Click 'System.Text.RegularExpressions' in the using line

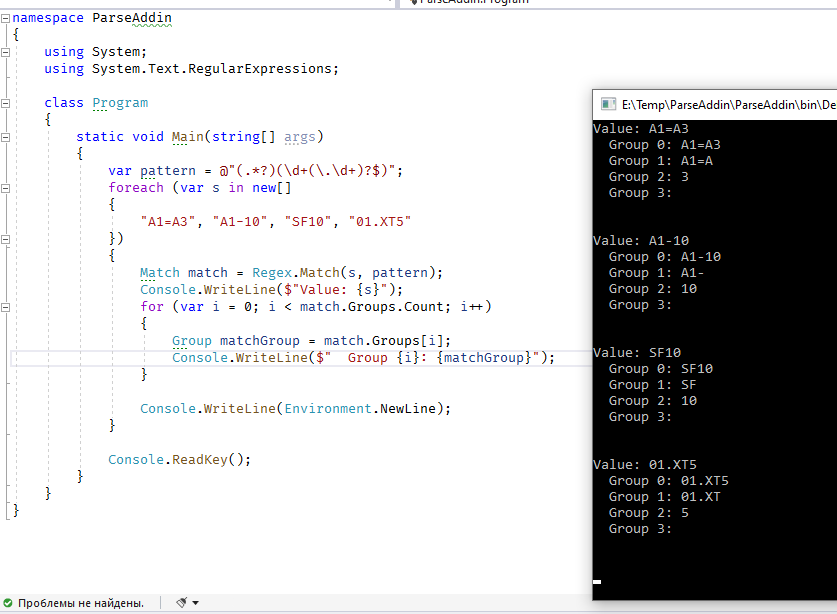point(211,69)
